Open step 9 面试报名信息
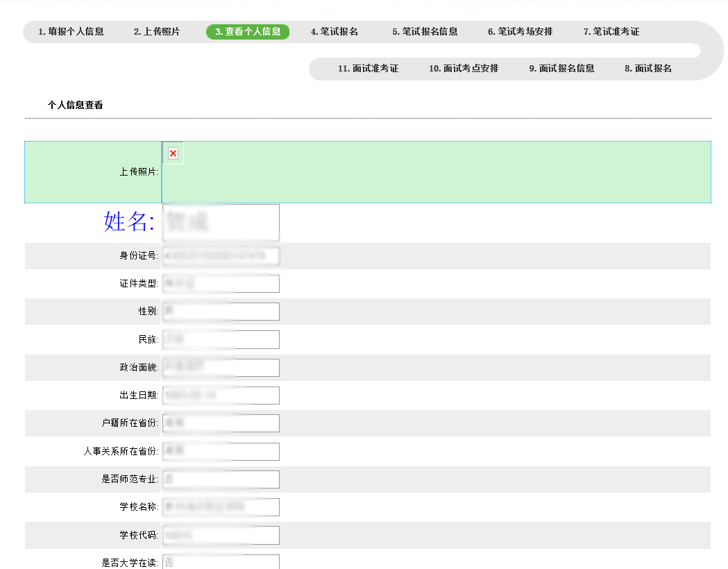Image resolution: width=728 pixels, height=569 pixels. [561, 69]
